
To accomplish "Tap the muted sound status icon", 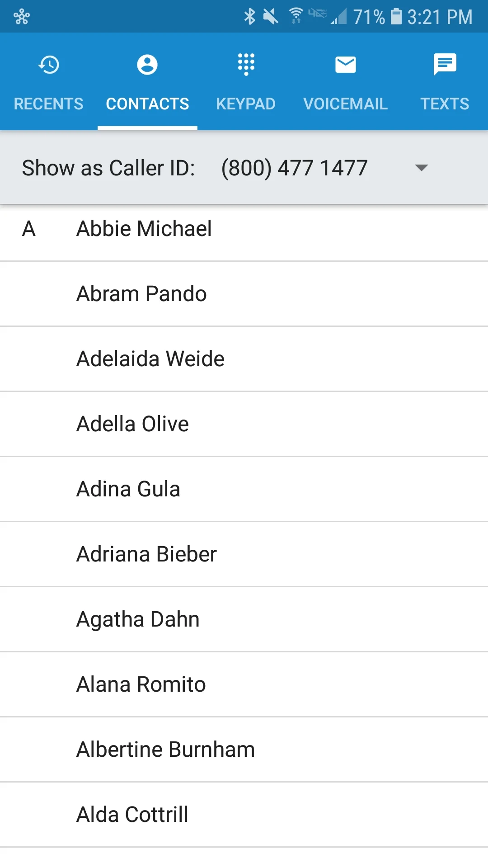I will 271,17.
